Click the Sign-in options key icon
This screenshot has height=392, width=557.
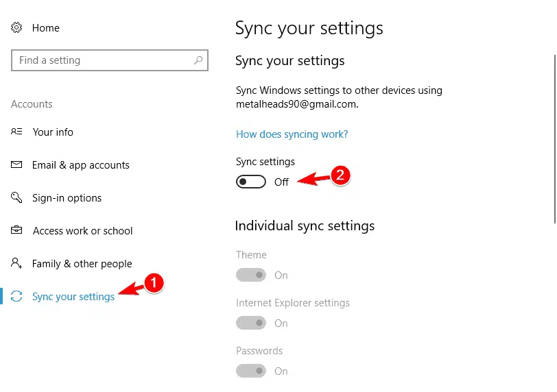pyautogui.click(x=16, y=197)
